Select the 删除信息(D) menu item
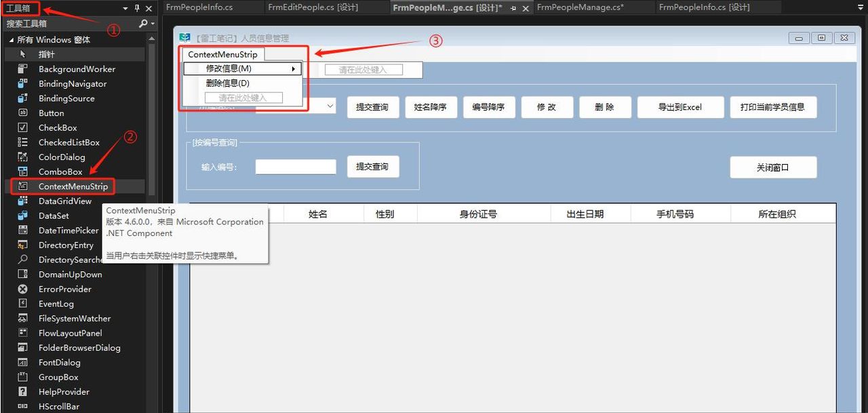This screenshot has height=413, width=868. (x=243, y=83)
